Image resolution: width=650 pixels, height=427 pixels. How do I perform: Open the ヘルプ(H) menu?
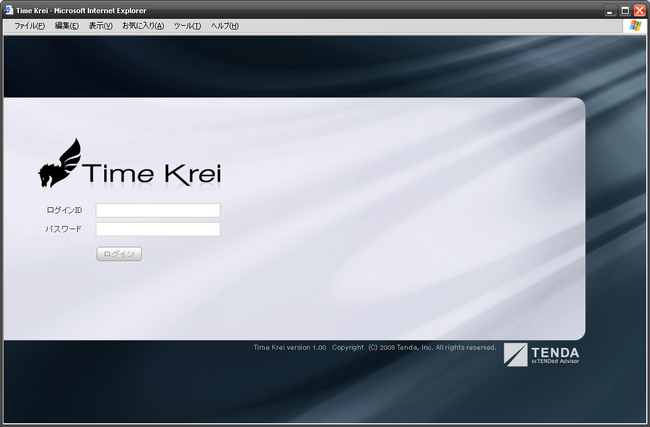pyautogui.click(x=224, y=26)
